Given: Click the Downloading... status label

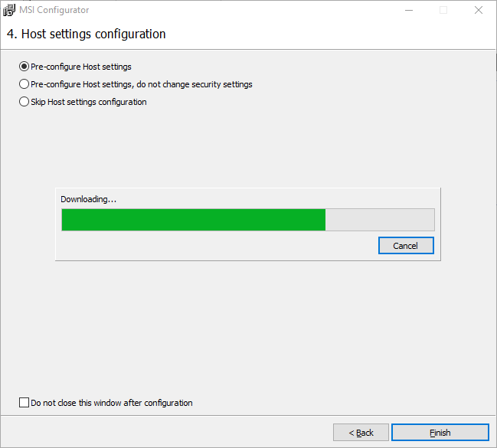Looking at the screenshot, I should [x=89, y=199].
